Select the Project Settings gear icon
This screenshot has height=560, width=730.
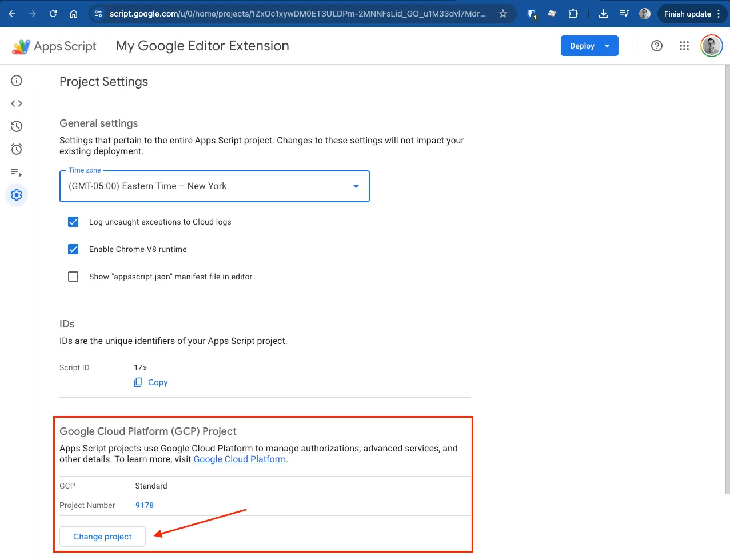pyautogui.click(x=17, y=195)
